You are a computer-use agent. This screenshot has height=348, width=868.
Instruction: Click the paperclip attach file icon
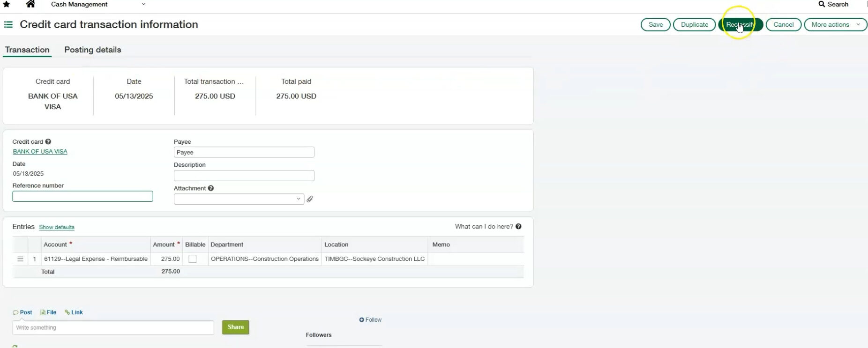pos(310,199)
